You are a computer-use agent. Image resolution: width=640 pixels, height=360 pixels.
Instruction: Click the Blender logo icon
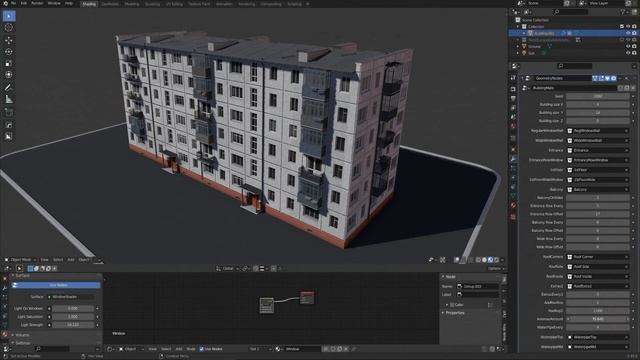(5, 3)
